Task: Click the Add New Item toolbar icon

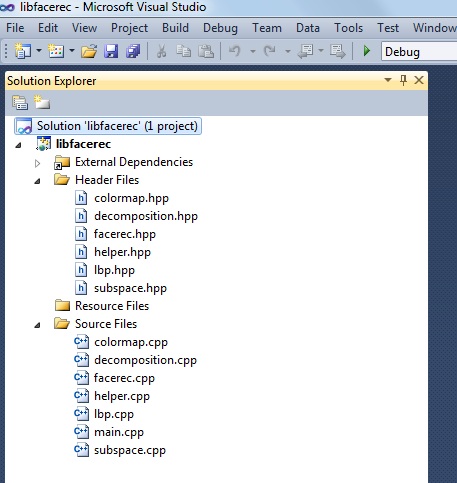Action: (x=56, y=51)
